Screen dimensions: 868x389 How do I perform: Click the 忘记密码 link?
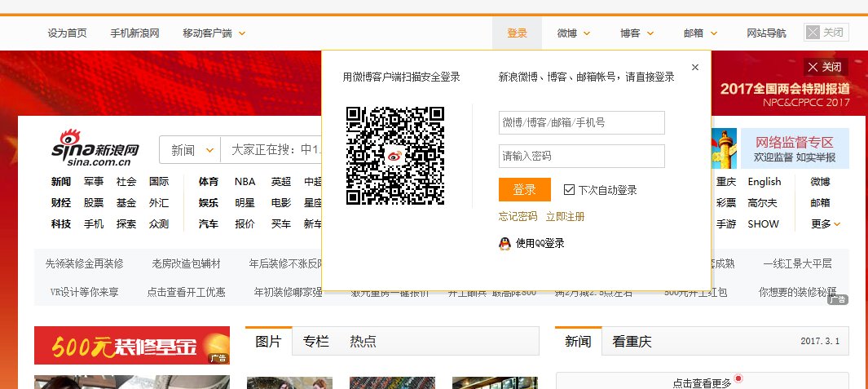[518, 217]
